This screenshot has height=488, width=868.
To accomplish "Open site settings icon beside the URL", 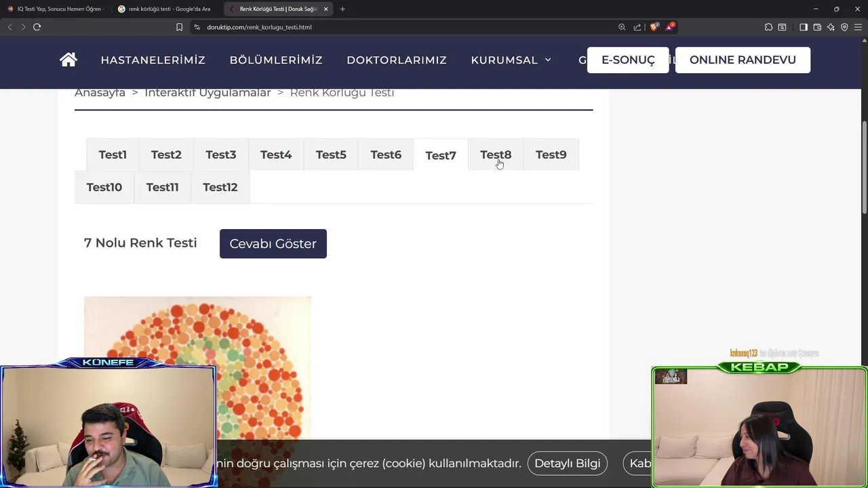I will [197, 27].
